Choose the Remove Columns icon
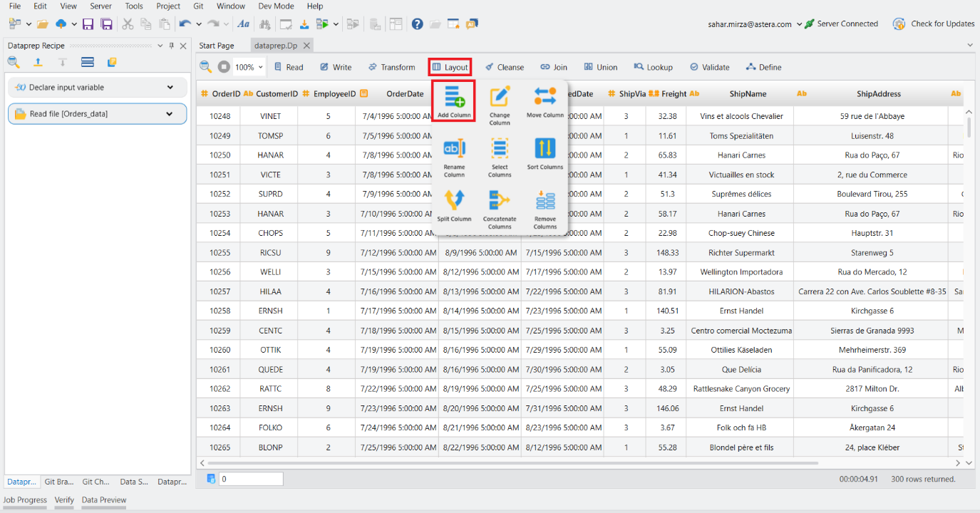Viewport: 980px width, 513px height. point(545,201)
